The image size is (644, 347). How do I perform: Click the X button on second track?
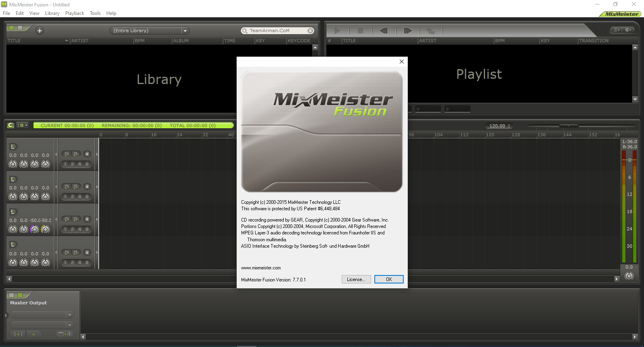tap(87, 187)
